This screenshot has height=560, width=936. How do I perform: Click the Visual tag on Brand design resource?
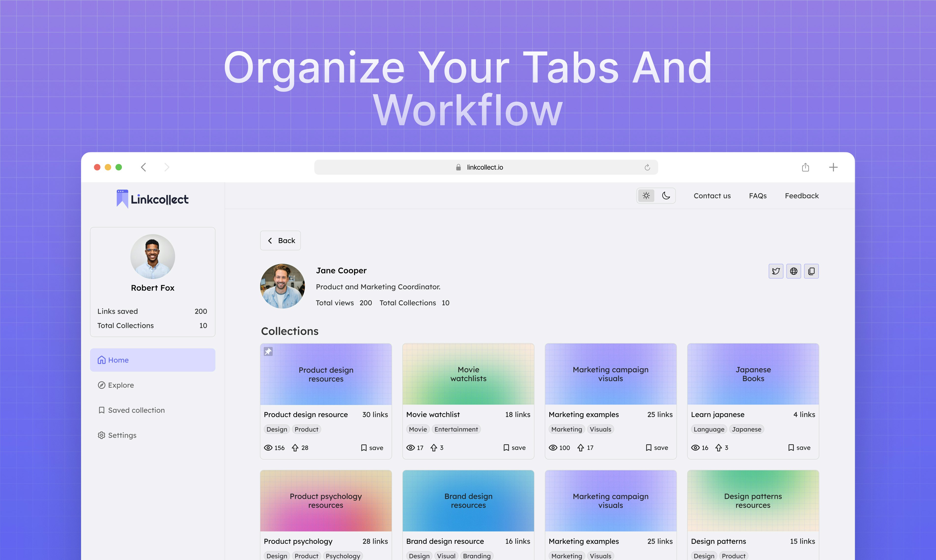click(446, 556)
